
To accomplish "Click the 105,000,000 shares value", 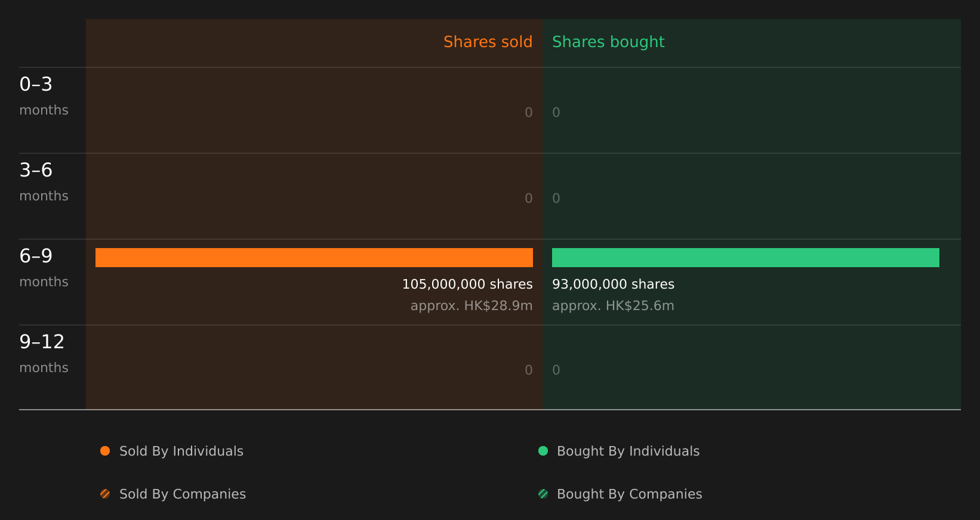I will (467, 284).
